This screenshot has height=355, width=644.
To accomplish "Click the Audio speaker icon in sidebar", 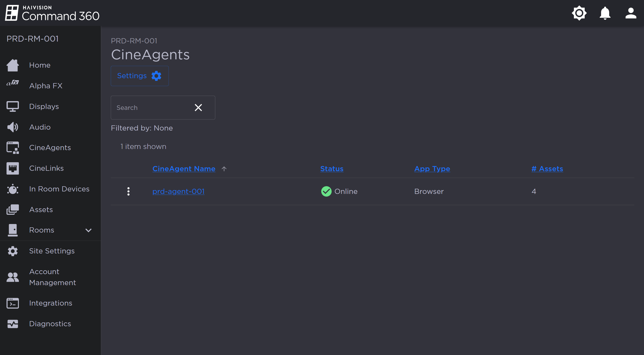I will click(12, 127).
